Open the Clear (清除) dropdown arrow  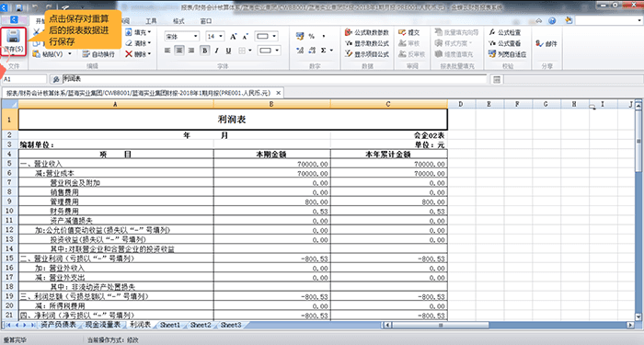point(149,43)
